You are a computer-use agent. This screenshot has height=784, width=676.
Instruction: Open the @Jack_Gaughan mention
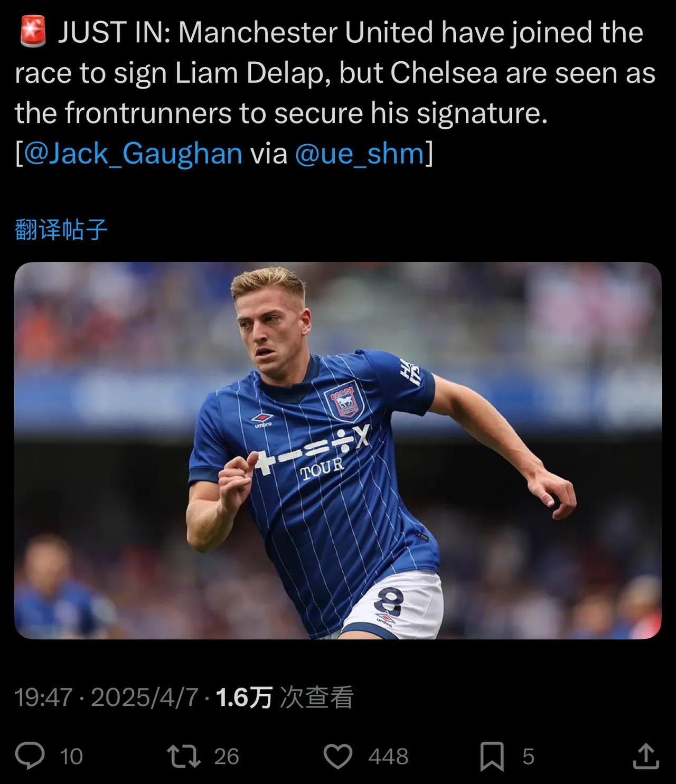click(133, 154)
